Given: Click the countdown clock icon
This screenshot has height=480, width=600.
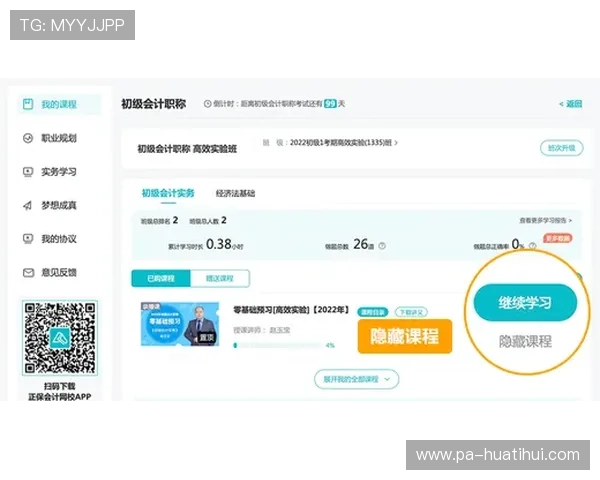Looking at the screenshot, I should click(207, 103).
